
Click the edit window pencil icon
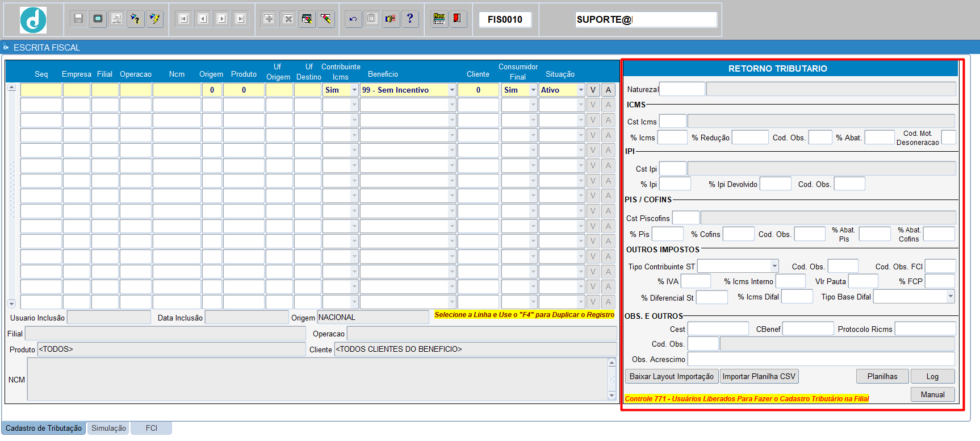307,19
